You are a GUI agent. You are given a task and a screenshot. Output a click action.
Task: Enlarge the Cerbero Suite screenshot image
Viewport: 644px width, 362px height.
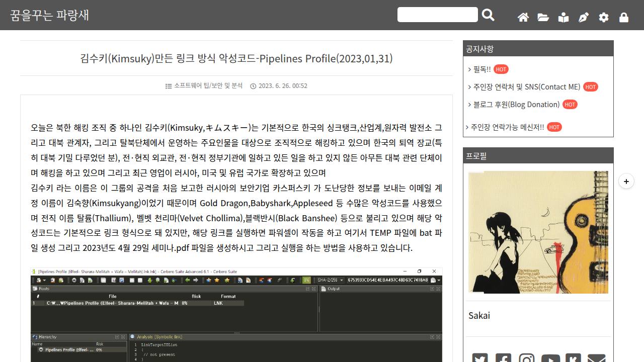[x=236, y=315]
